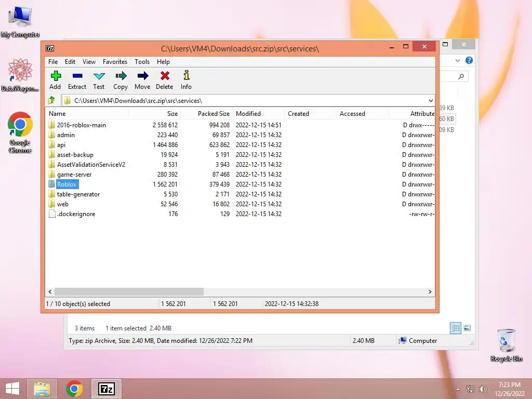Show hidden tray icons arrow
Screen dimensions: 532x399
pos(458,389)
